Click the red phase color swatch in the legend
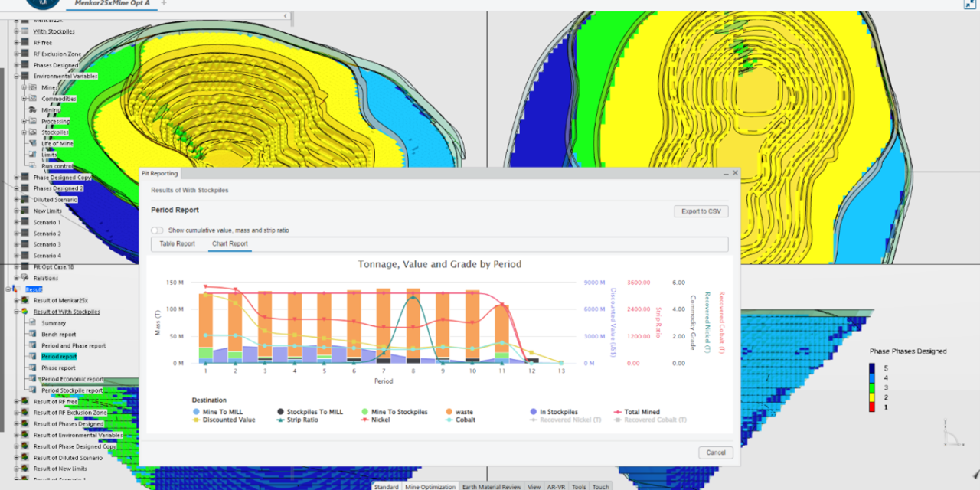The image size is (980, 490). pyautogui.click(x=874, y=407)
